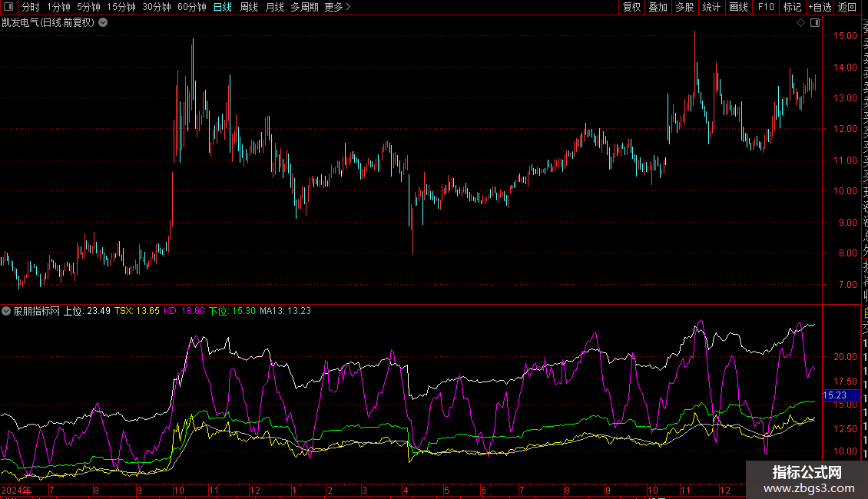Toggle the right panel layout icon

pyautogui.click(x=815, y=23)
